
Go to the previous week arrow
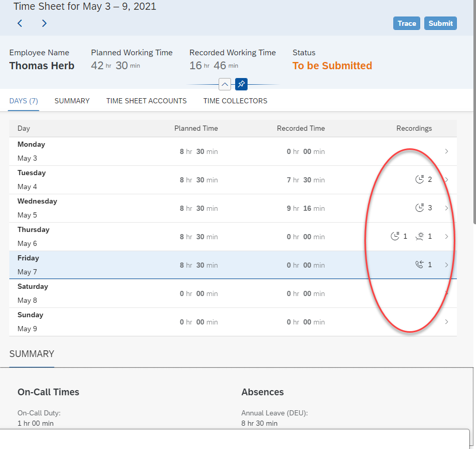pos(20,23)
